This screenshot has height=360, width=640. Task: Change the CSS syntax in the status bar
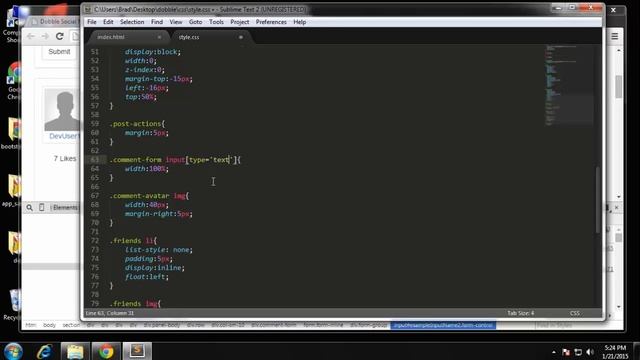(x=575, y=313)
